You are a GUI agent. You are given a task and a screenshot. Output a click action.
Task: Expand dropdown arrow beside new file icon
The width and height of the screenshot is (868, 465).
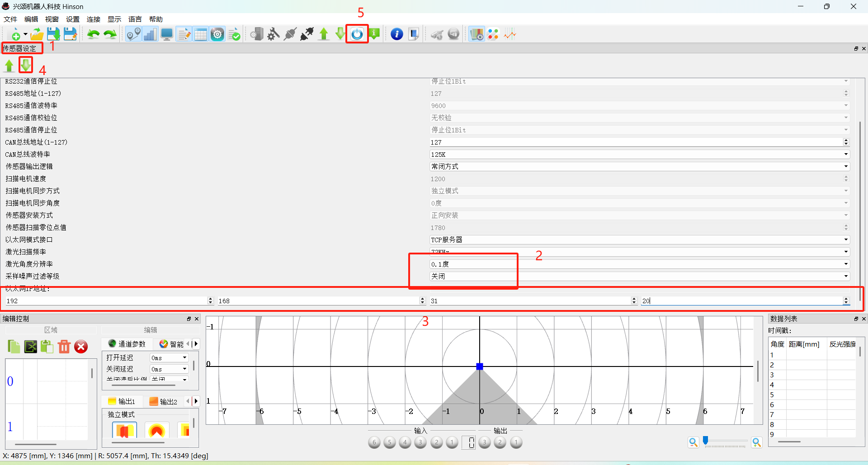pyautogui.click(x=25, y=34)
